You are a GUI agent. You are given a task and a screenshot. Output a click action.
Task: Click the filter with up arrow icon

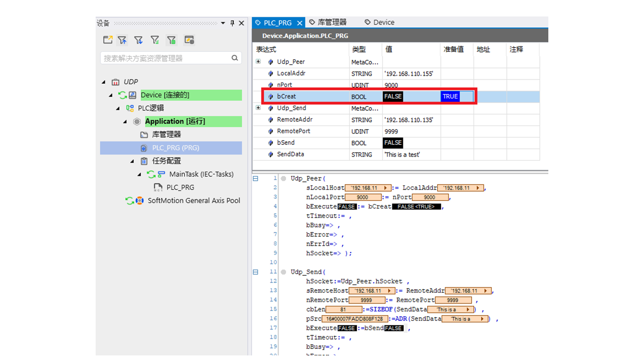pos(122,40)
